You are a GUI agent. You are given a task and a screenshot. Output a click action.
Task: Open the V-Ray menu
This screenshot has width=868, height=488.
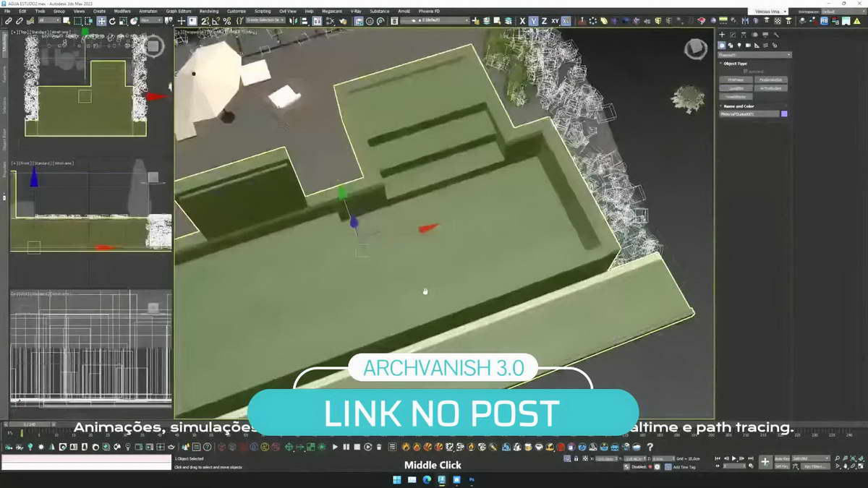pos(356,12)
